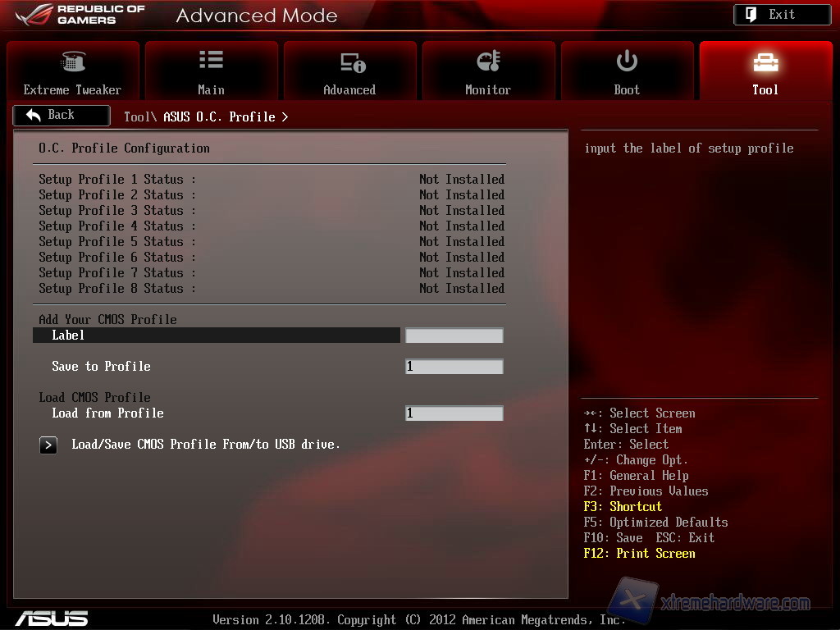Click the Extreme Tweaker chip icon

[x=73, y=62]
